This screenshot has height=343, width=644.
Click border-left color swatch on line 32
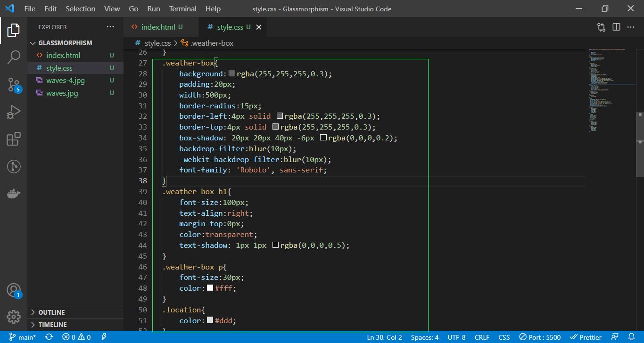point(280,116)
